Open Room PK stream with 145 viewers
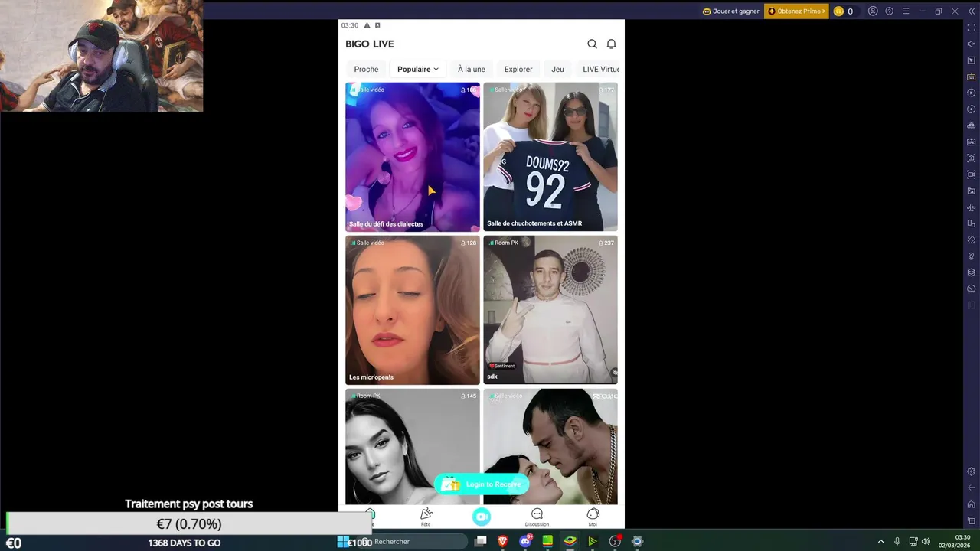980x551 pixels. (413, 447)
